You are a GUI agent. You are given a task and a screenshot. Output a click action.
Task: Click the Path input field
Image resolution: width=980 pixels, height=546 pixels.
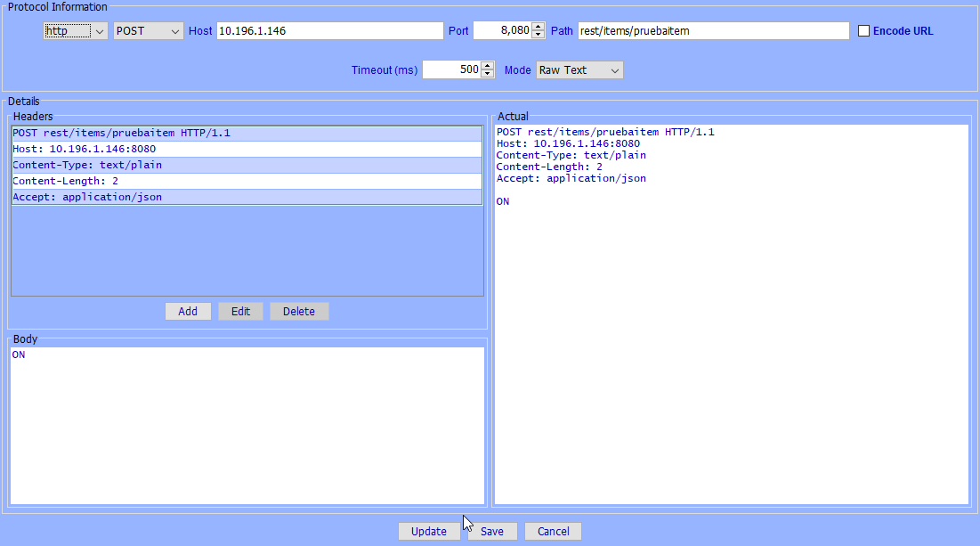pos(713,31)
